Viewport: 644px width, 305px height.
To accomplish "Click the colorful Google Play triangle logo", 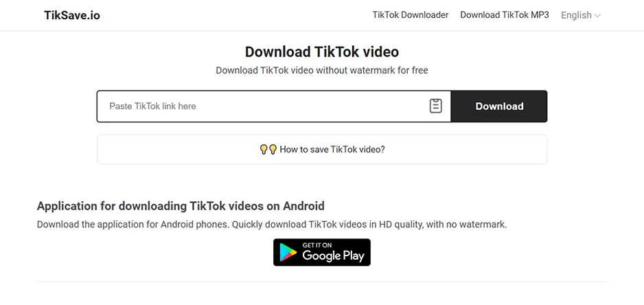I will tap(288, 252).
